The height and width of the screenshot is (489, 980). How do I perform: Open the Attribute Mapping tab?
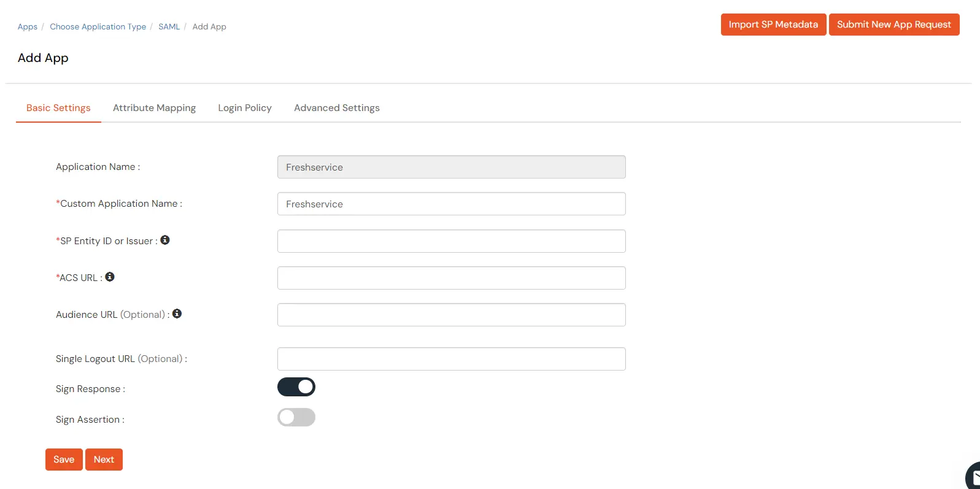154,108
